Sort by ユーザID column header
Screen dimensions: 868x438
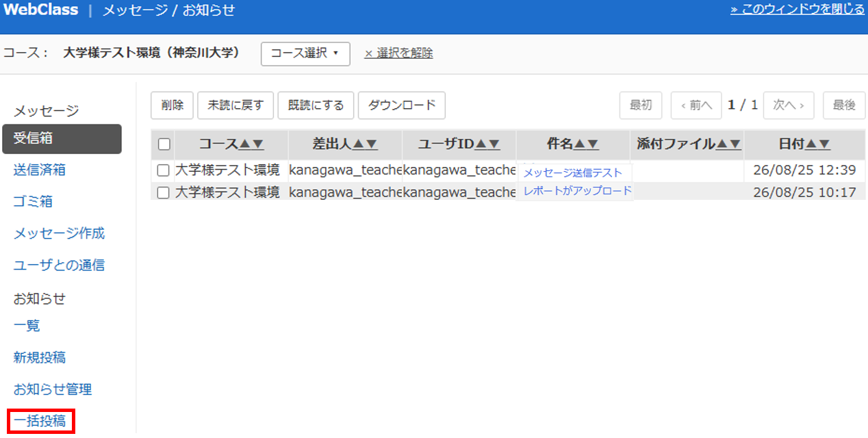click(x=459, y=144)
